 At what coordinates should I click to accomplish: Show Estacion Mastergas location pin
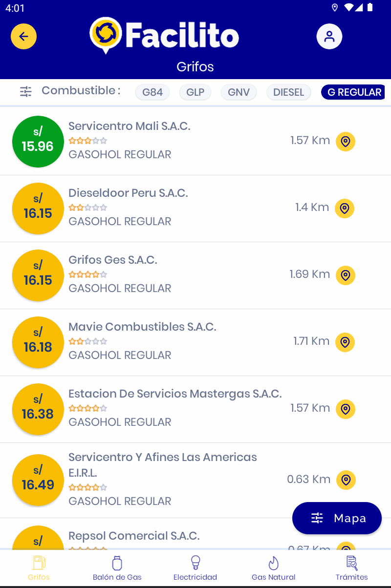click(346, 409)
